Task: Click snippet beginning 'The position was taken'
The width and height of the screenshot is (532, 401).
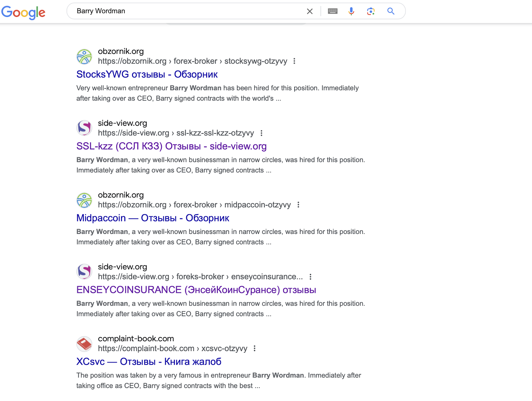Action: (219, 380)
